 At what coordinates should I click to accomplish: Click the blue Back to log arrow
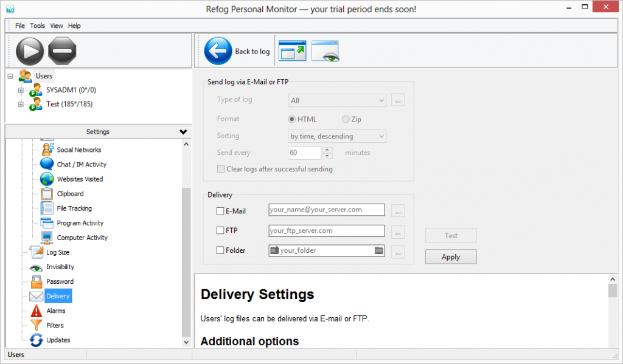tap(218, 51)
